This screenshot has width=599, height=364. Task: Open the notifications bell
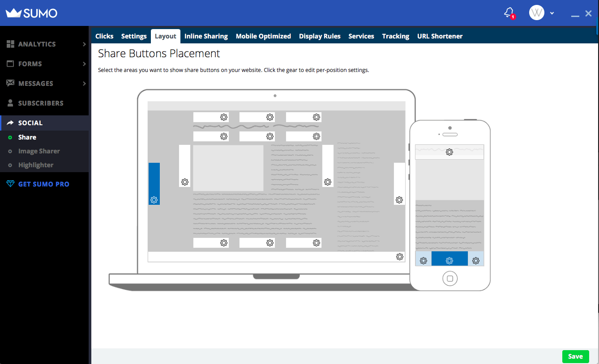(509, 13)
